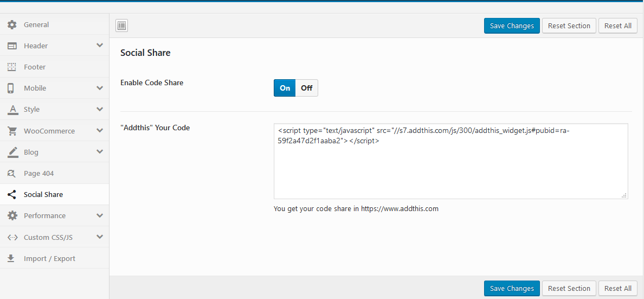Click the bottom Reset All button
Screen dimensions: 644x299
click(618, 288)
